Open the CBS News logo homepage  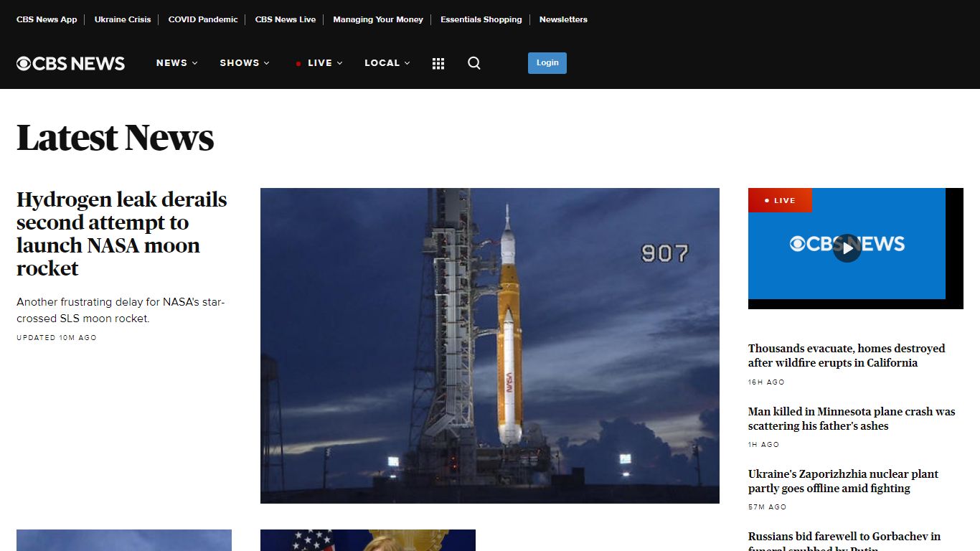[x=71, y=63]
